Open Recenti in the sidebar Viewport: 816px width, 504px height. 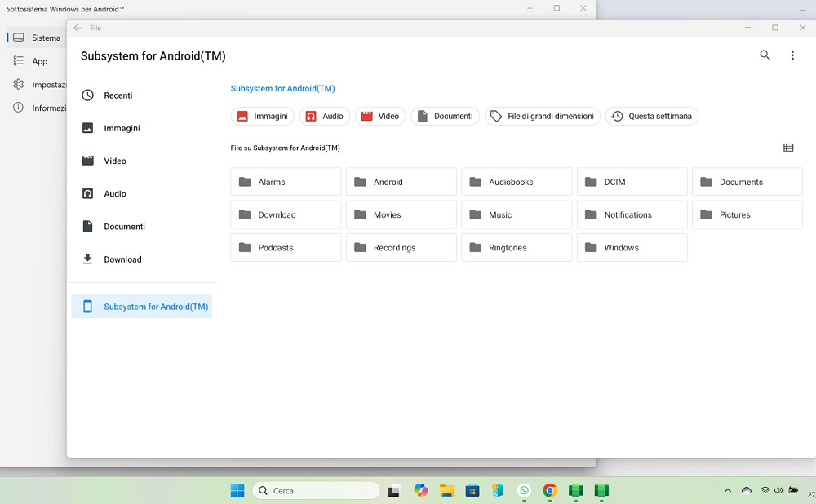tap(141, 95)
